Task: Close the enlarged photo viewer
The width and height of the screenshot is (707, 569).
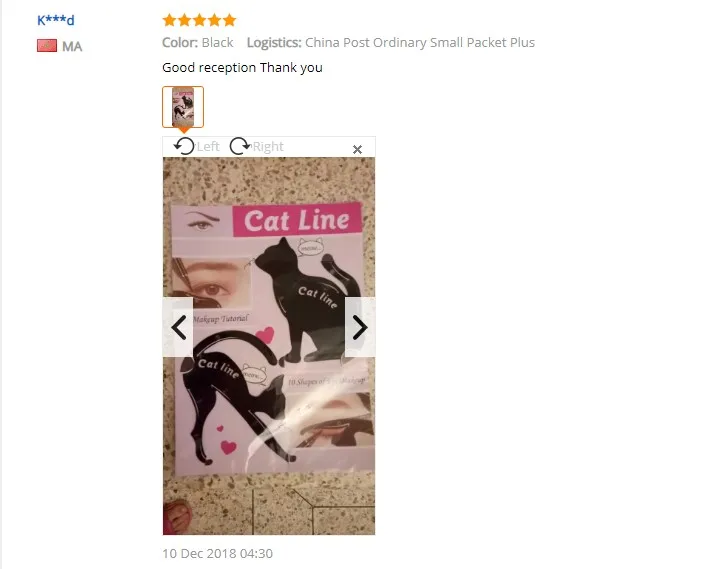Action: (x=357, y=149)
